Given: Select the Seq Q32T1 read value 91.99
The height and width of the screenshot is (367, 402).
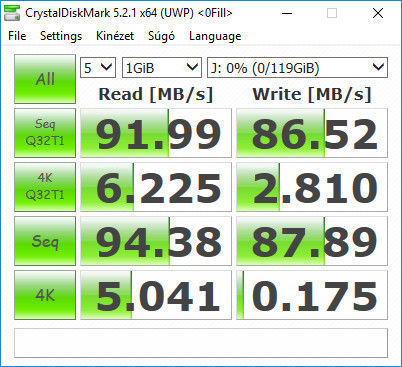Looking at the screenshot, I should (x=156, y=133).
